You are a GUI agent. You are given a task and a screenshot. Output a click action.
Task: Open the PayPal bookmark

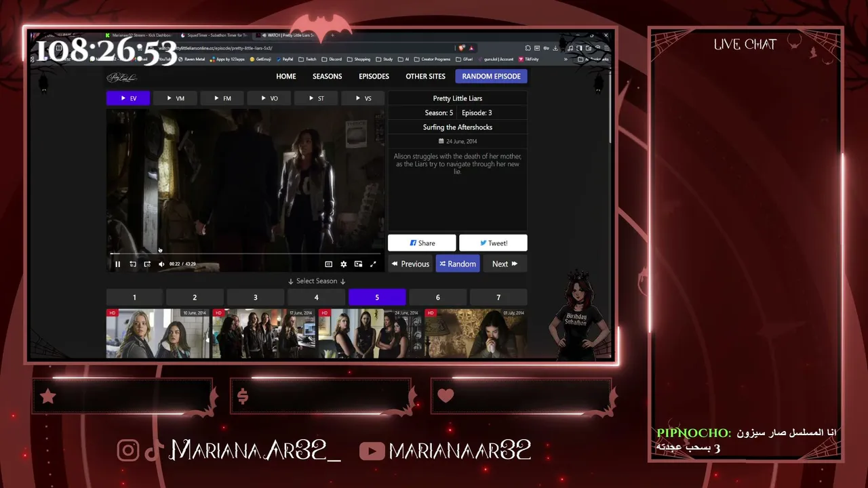pos(285,60)
